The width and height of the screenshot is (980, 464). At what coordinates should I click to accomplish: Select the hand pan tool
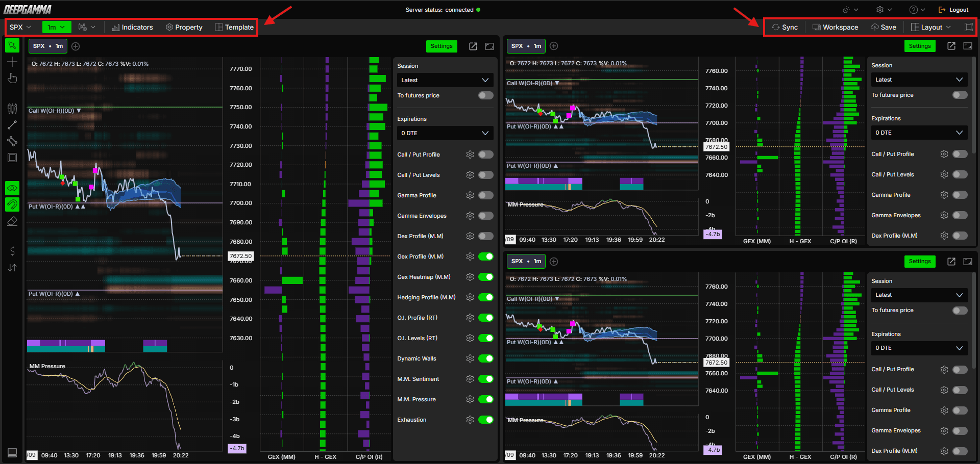(x=12, y=78)
